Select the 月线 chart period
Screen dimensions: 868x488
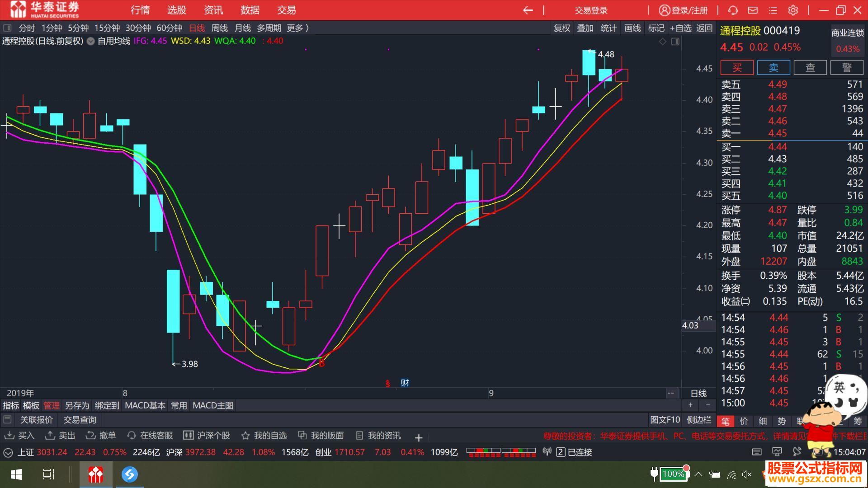pos(243,28)
